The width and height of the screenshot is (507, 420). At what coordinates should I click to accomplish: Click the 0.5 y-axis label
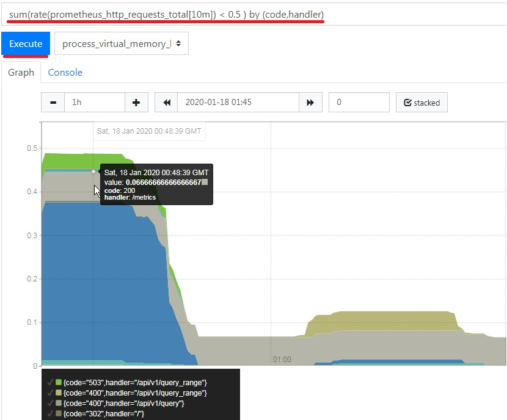pos(32,148)
